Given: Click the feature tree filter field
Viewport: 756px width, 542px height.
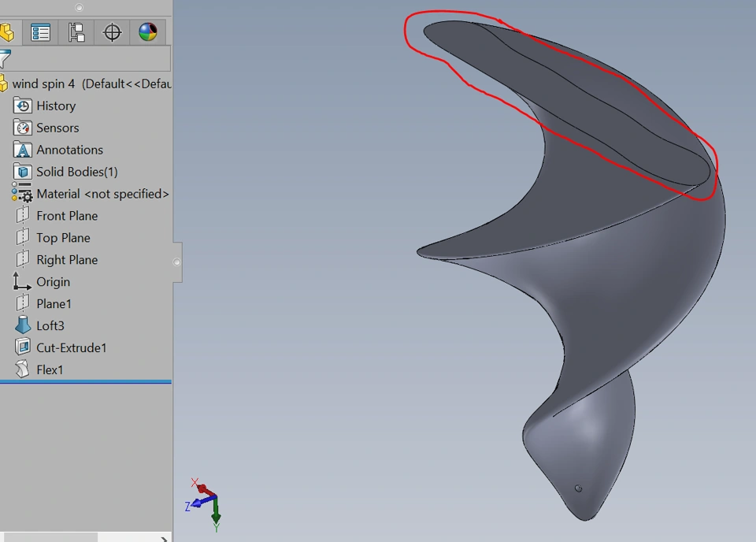Looking at the screenshot, I should click(85, 59).
